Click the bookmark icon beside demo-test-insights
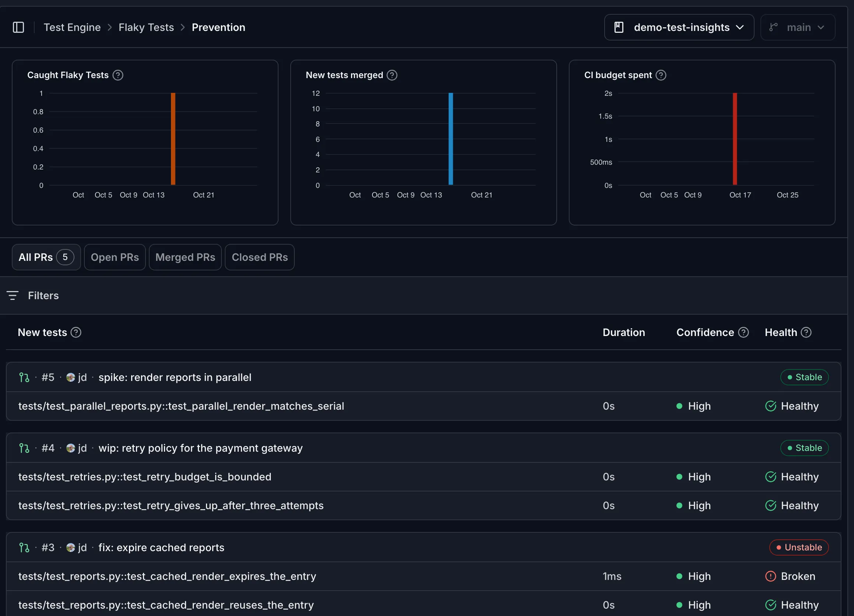The width and height of the screenshot is (854, 616). [619, 27]
